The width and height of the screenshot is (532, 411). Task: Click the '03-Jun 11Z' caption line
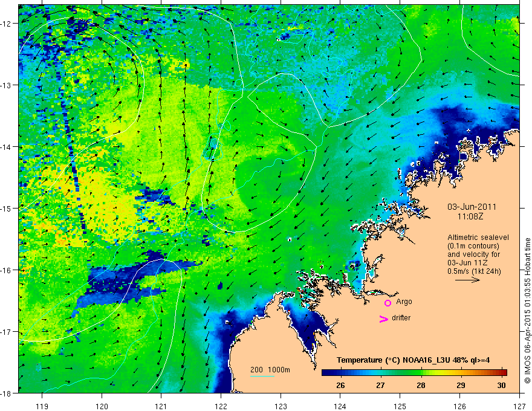(469, 263)
